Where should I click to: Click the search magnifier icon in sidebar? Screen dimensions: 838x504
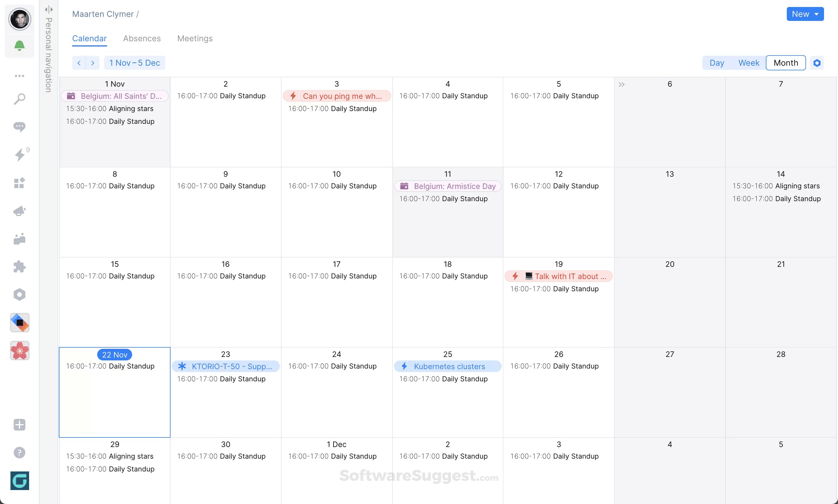coord(19,99)
